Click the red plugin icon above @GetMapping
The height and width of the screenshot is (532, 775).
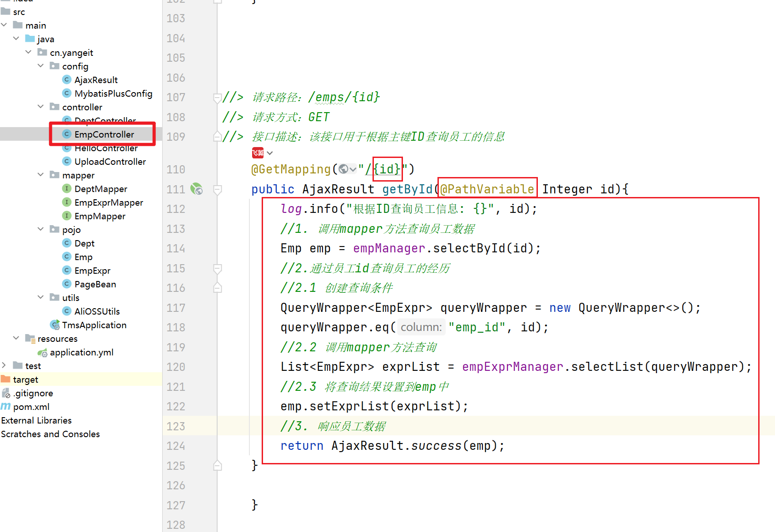click(258, 153)
